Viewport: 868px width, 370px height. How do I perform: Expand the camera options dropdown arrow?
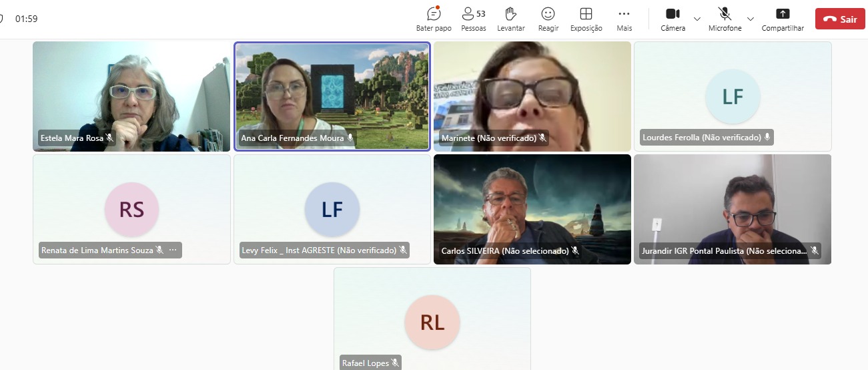click(697, 19)
